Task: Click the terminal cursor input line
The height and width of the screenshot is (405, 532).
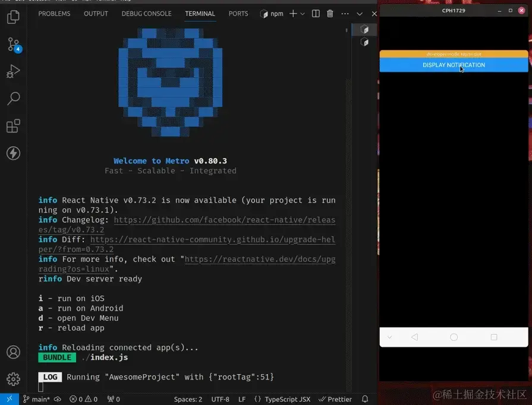Action: [x=40, y=387]
